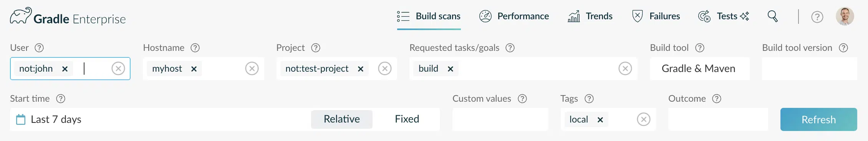
Task: Remove the not:john user tag
Action: click(65, 69)
